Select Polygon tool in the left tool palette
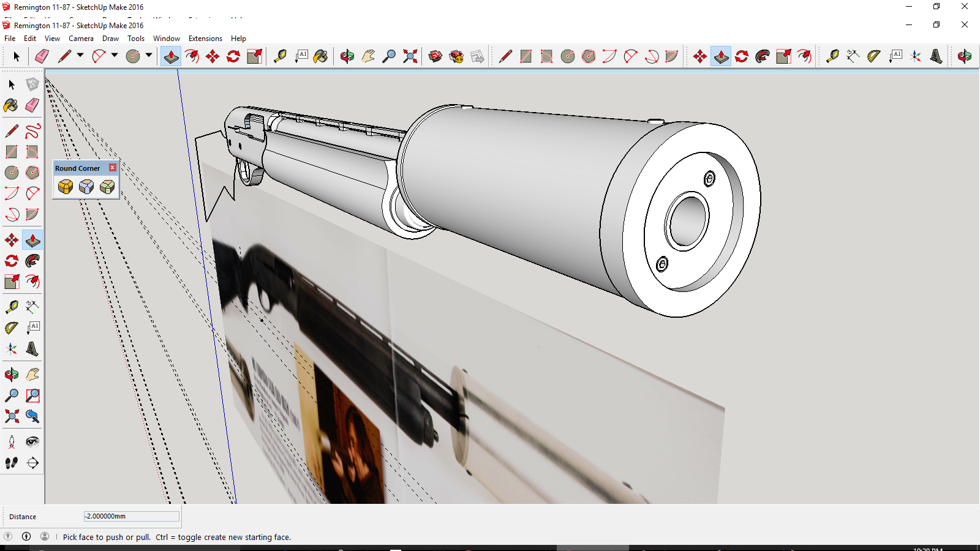This screenshot has height=551, width=980. tap(32, 173)
